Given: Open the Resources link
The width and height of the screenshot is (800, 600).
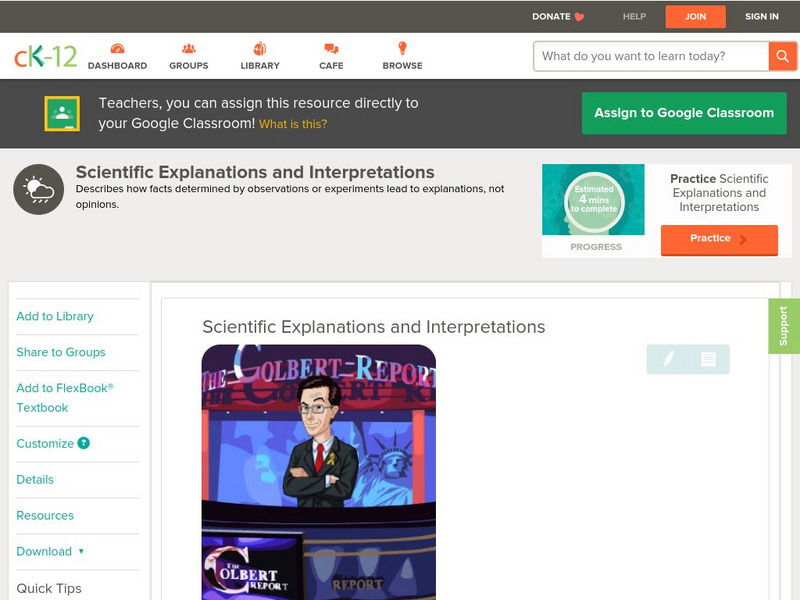Looking at the screenshot, I should (x=45, y=515).
